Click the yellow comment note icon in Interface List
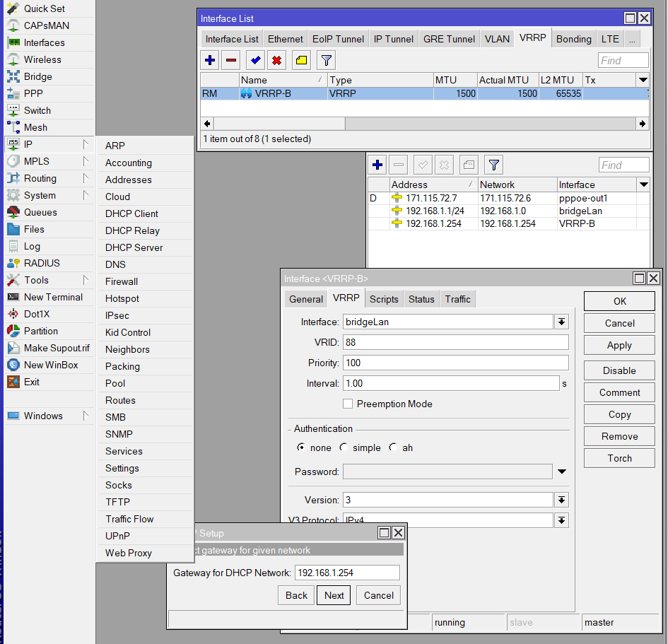The width and height of the screenshot is (668, 644). click(301, 60)
